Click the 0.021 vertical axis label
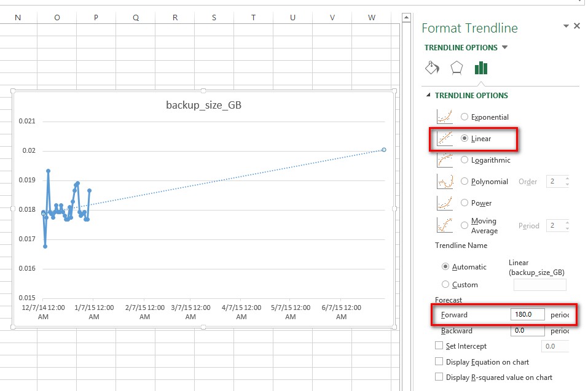 pyautogui.click(x=27, y=121)
